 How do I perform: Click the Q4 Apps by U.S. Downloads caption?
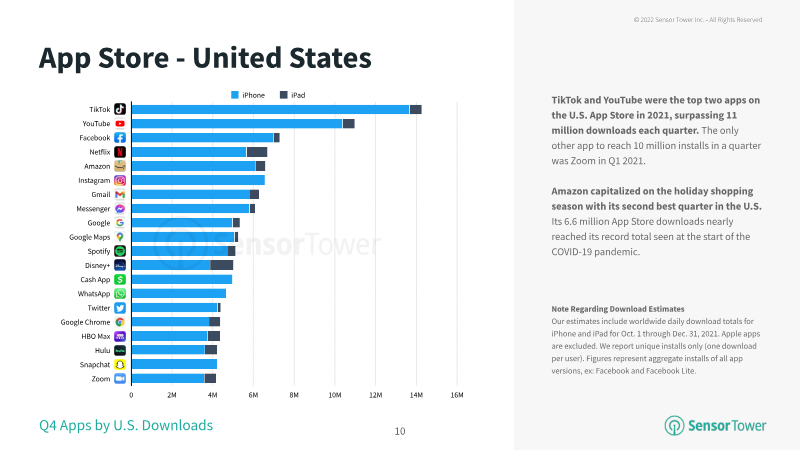pyautogui.click(x=126, y=425)
